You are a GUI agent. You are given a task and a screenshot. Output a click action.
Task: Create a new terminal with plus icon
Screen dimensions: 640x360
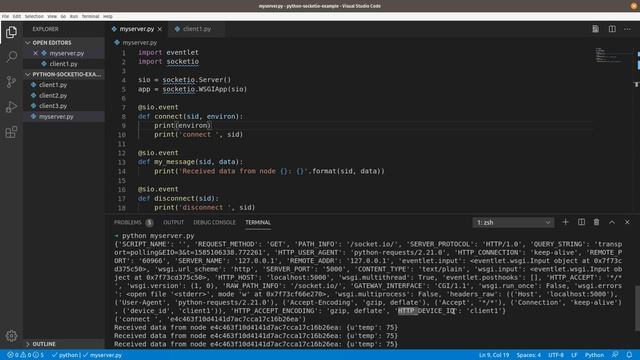click(x=565, y=222)
